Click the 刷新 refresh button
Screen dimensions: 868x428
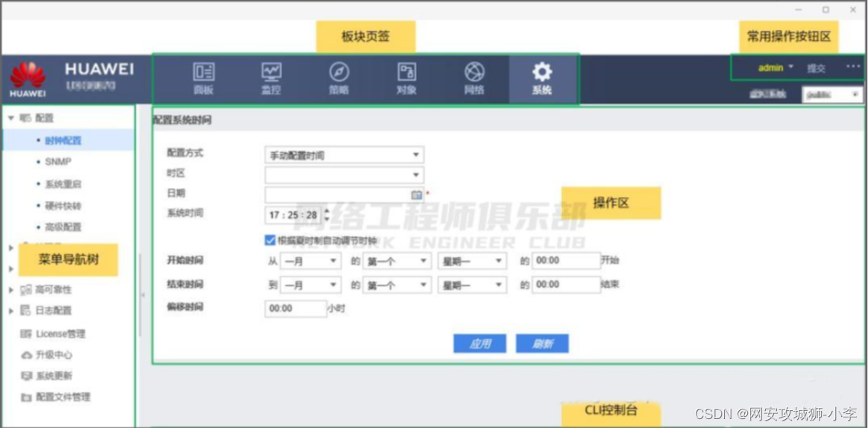click(x=542, y=344)
